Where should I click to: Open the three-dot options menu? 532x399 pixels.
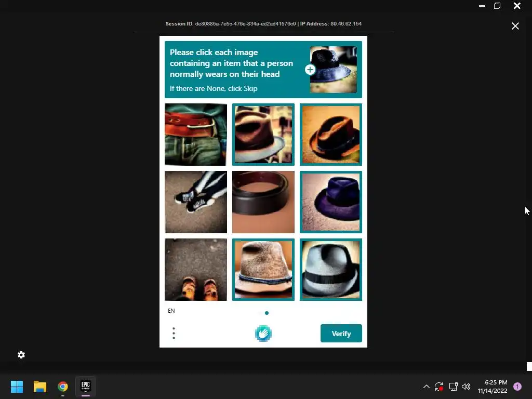174,333
